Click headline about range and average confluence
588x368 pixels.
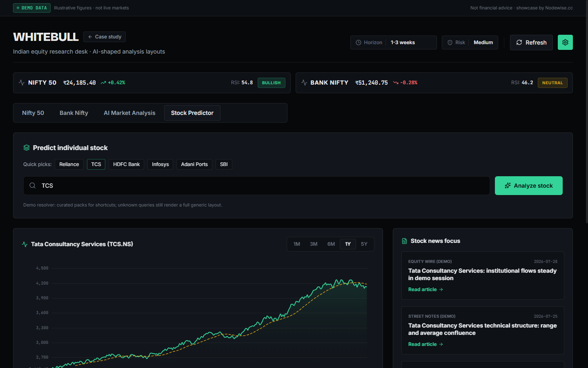pyautogui.click(x=482, y=329)
